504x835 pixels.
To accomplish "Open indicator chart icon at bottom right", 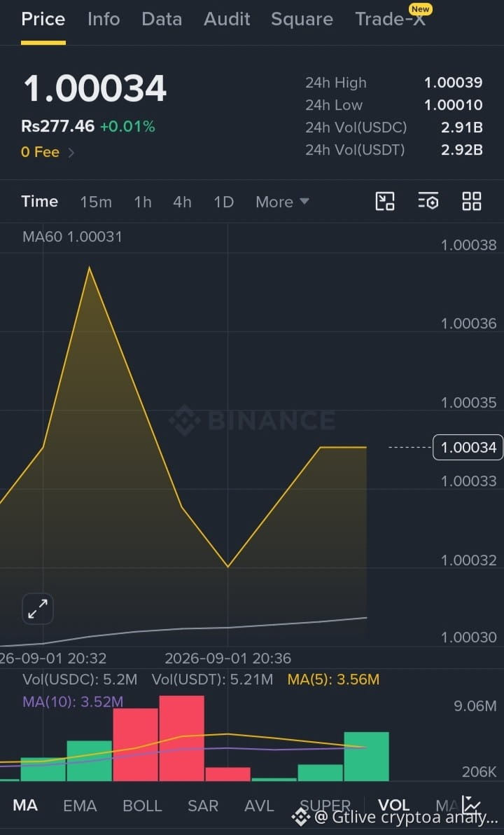I will click(472, 805).
